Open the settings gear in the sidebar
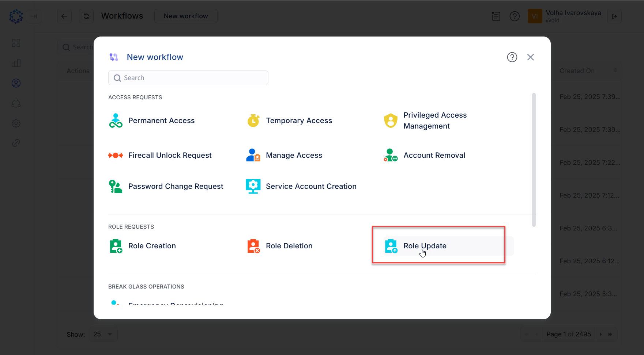Viewport: 644px width, 355px height. click(x=16, y=123)
